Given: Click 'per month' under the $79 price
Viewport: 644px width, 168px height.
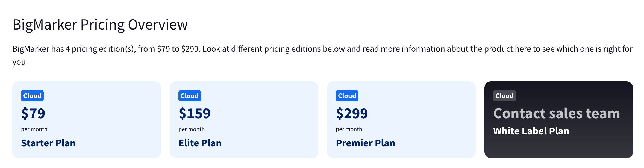Looking at the screenshot, I should [34, 129].
